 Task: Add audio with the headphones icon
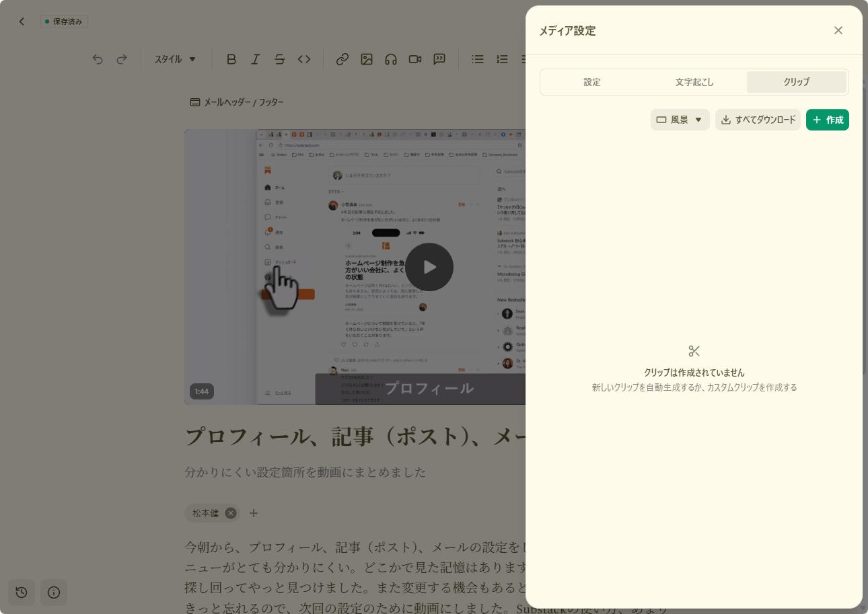coord(391,59)
